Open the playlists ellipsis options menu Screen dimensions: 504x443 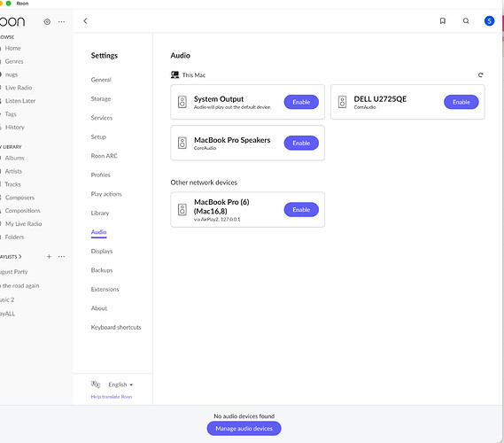pos(61,256)
